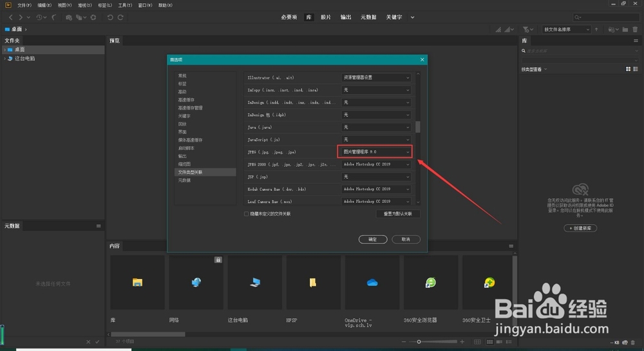Select 高速缓存 in preferences list

point(187,100)
